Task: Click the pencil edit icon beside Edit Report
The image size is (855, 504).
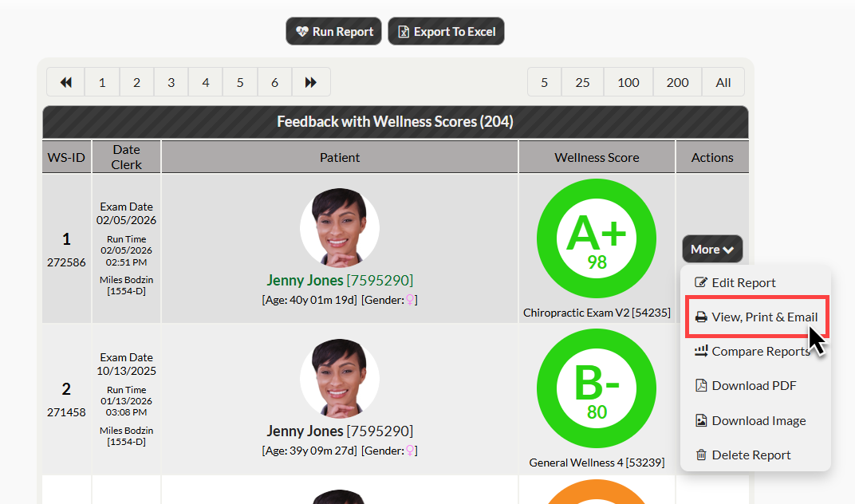Action: [x=701, y=282]
